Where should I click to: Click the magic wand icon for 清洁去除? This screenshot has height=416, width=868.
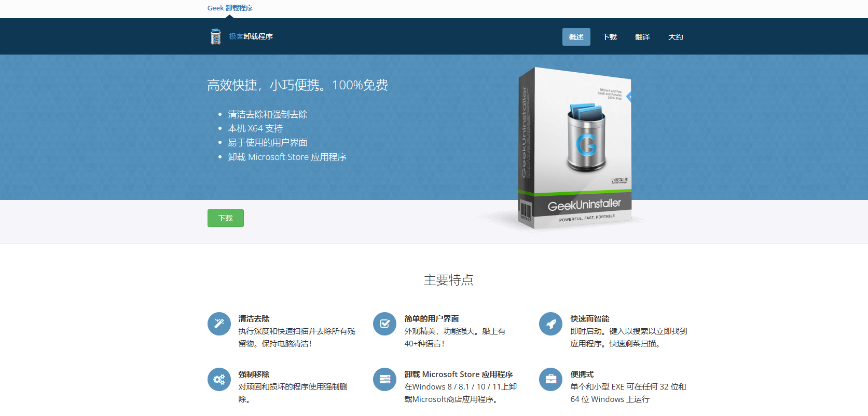pos(219,324)
